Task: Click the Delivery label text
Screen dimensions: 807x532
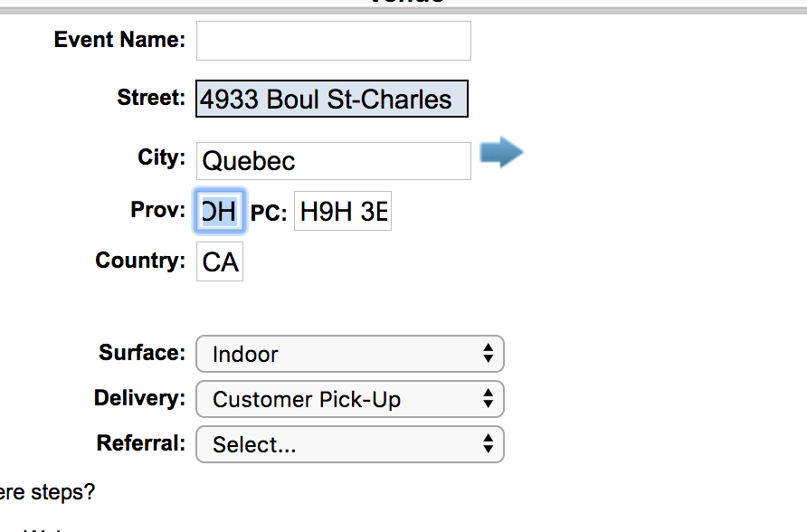Action: coord(139,397)
